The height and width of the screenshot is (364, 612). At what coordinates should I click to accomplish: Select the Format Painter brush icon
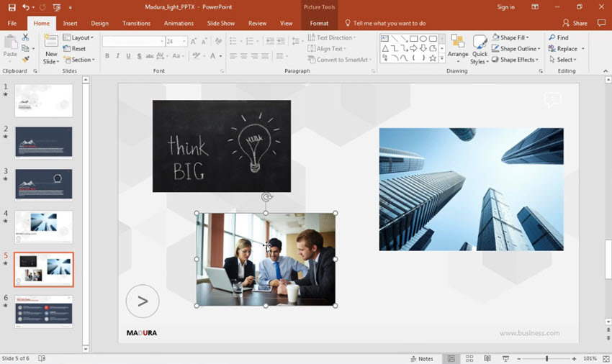[26, 59]
